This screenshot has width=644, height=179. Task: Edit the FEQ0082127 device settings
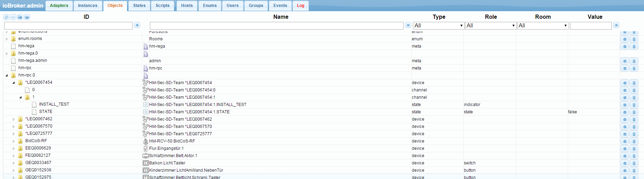625,156
